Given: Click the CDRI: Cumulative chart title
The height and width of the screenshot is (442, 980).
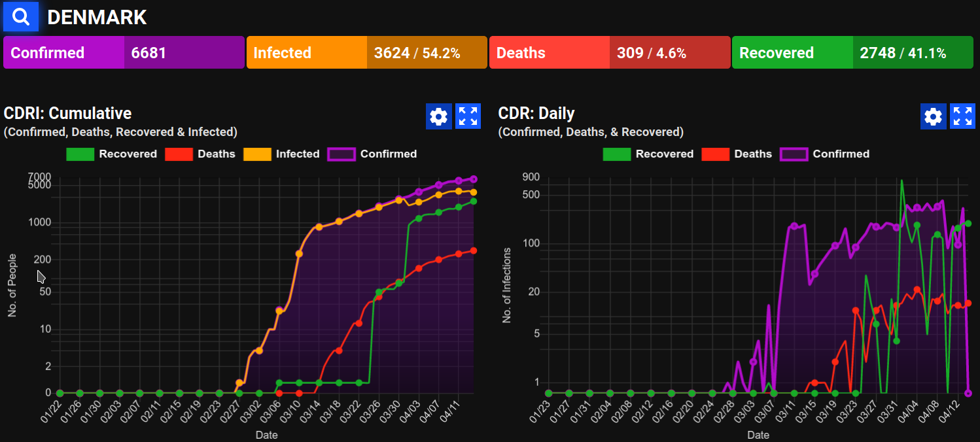Looking at the screenshot, I should (x=68, y=113).
